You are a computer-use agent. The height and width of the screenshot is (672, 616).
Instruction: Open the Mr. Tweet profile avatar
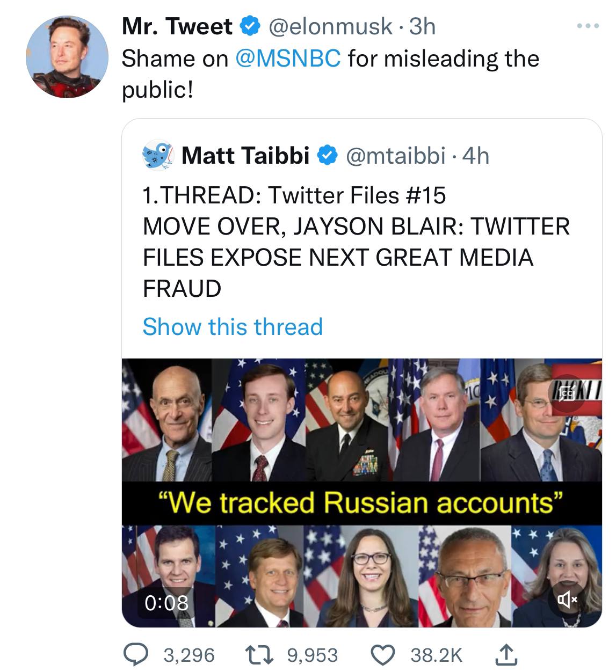click(67, 56)
